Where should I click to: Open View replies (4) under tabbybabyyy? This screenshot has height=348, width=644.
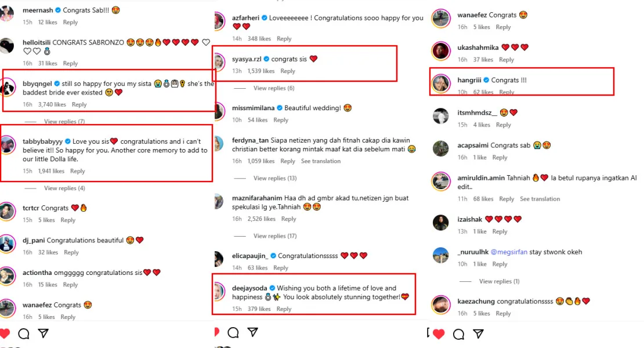(64, 188)
